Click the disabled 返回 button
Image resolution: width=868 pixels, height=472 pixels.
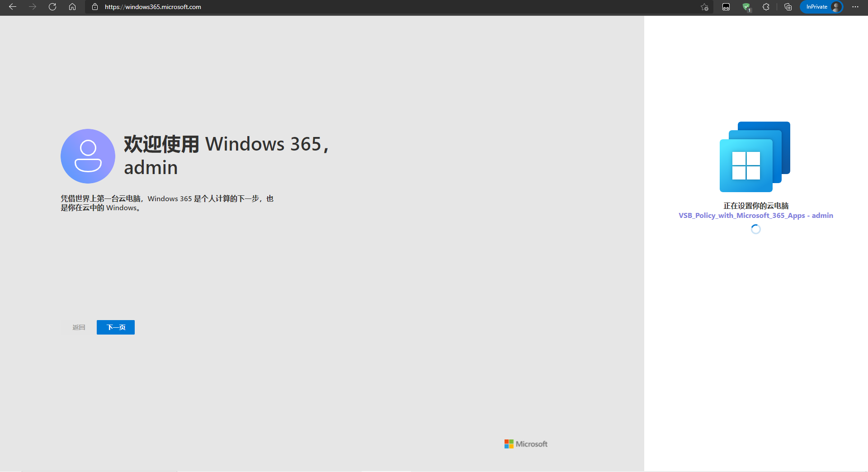[79, 327]
